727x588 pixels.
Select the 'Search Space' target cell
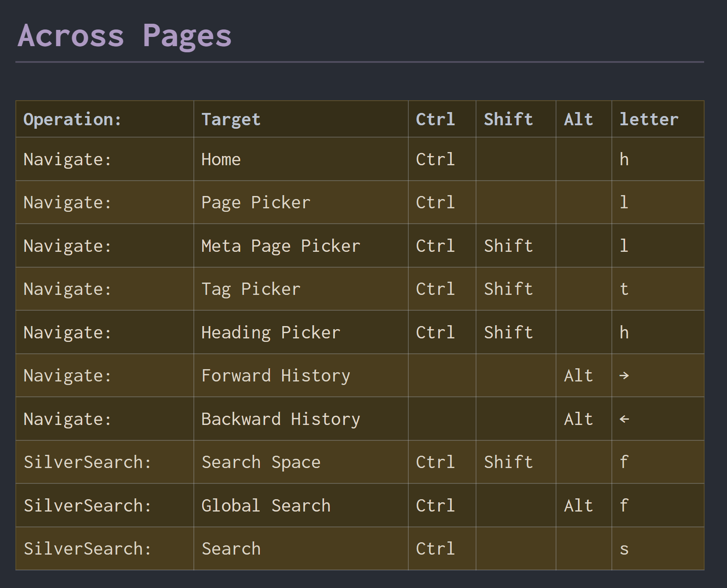coord(261,462)
